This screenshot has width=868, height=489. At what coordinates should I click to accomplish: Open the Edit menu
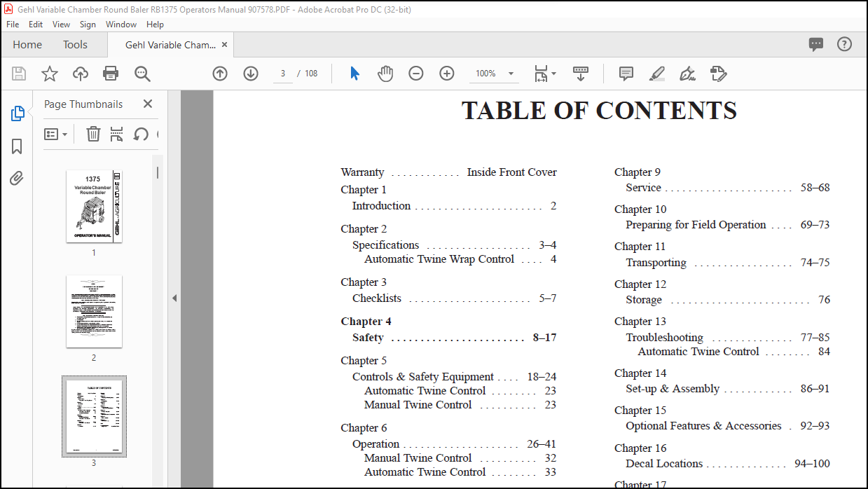(36, 24)
